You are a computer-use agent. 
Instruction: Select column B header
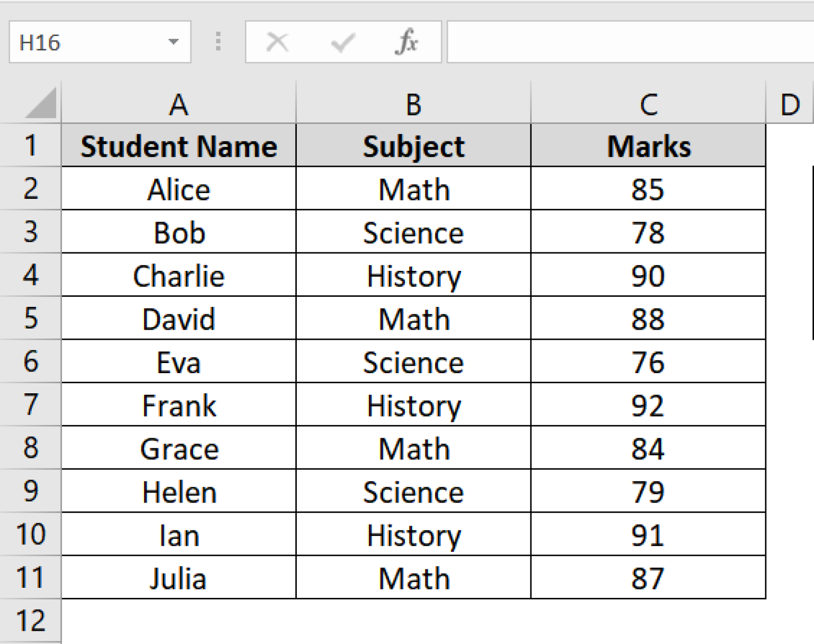(x=413, y=103)
